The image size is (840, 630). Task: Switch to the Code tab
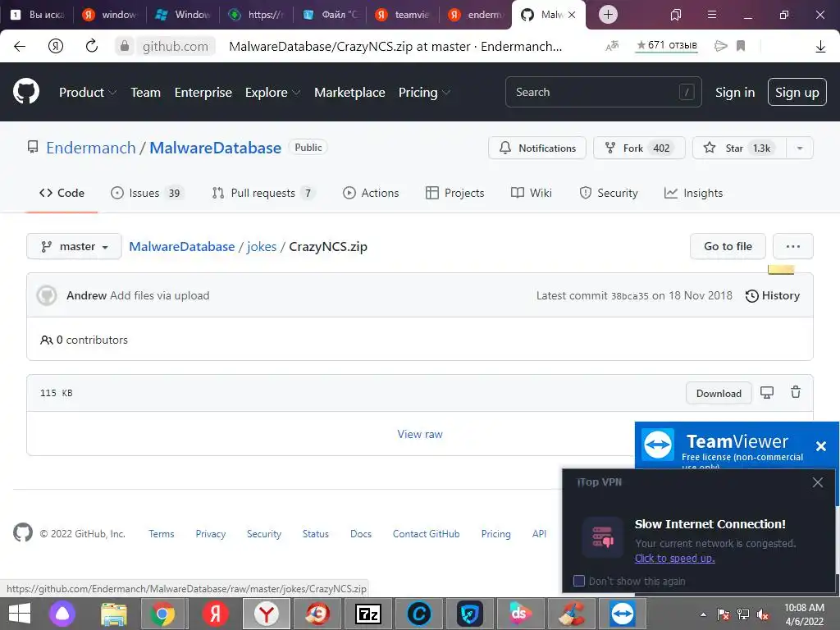point(62,193)
